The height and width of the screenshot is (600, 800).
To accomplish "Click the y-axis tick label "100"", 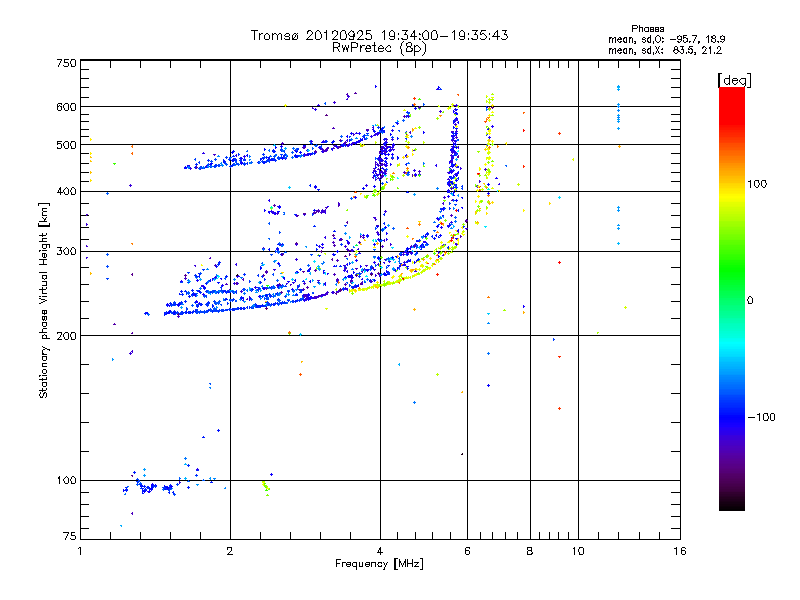I will (x=67, y=480).
